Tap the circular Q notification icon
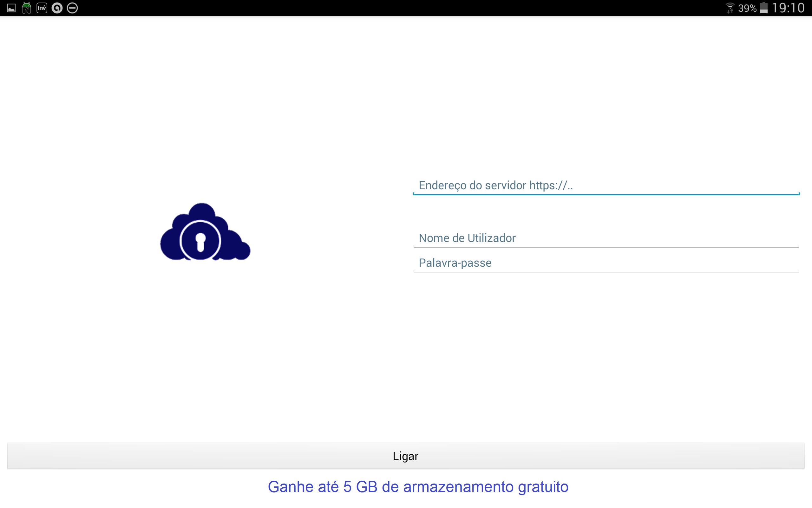This screenshot has width=812, height=508. point(57,8)
